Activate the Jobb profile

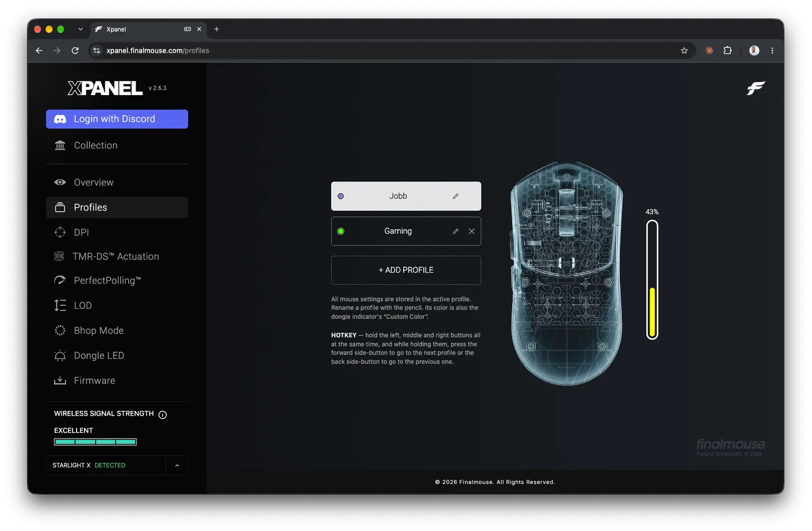click(406, 196)
